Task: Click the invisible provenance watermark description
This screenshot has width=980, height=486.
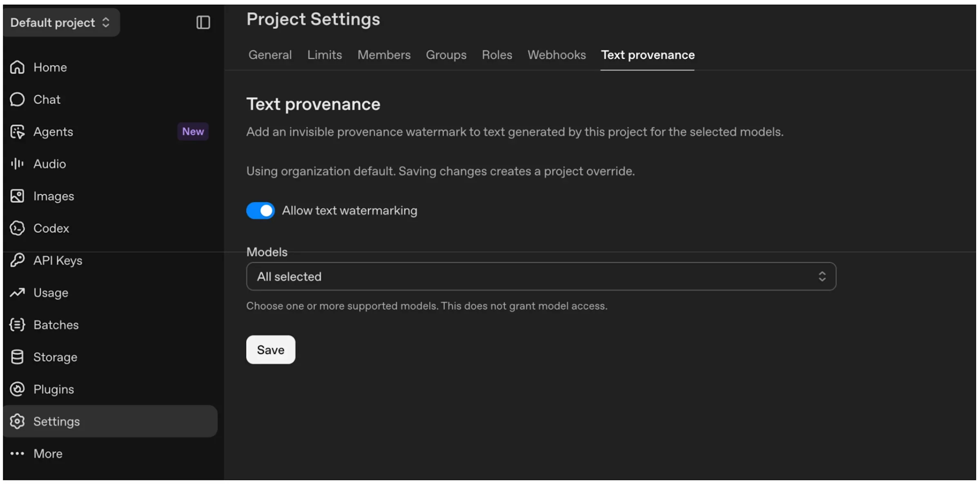Action: coord(515,132)
